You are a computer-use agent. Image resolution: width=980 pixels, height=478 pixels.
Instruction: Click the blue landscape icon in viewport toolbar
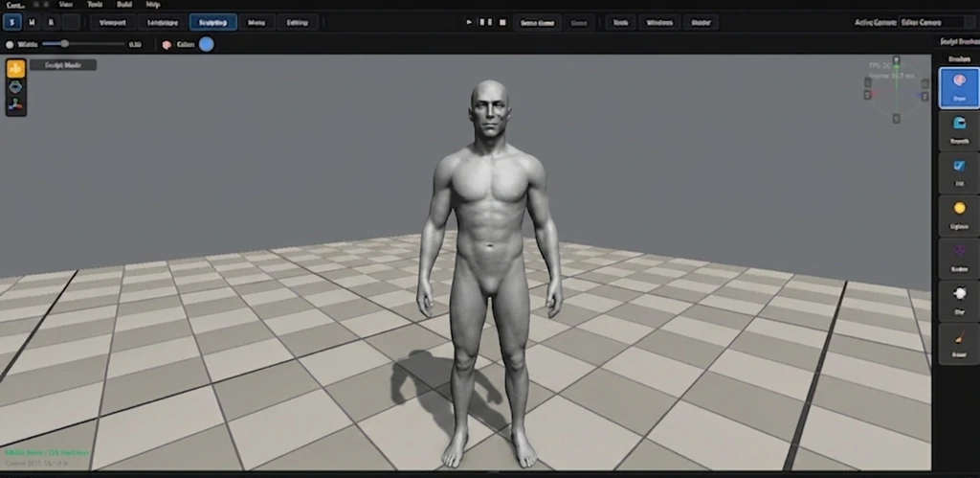coord(15,87)
